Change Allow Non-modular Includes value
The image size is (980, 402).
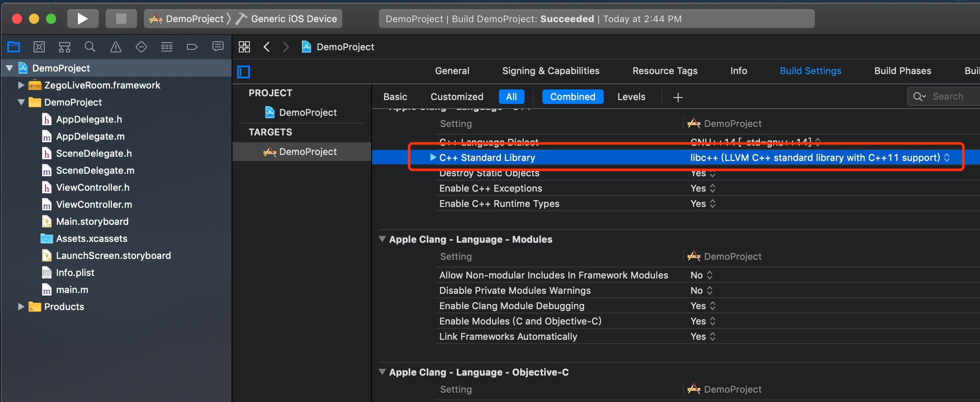coord(702,275)
